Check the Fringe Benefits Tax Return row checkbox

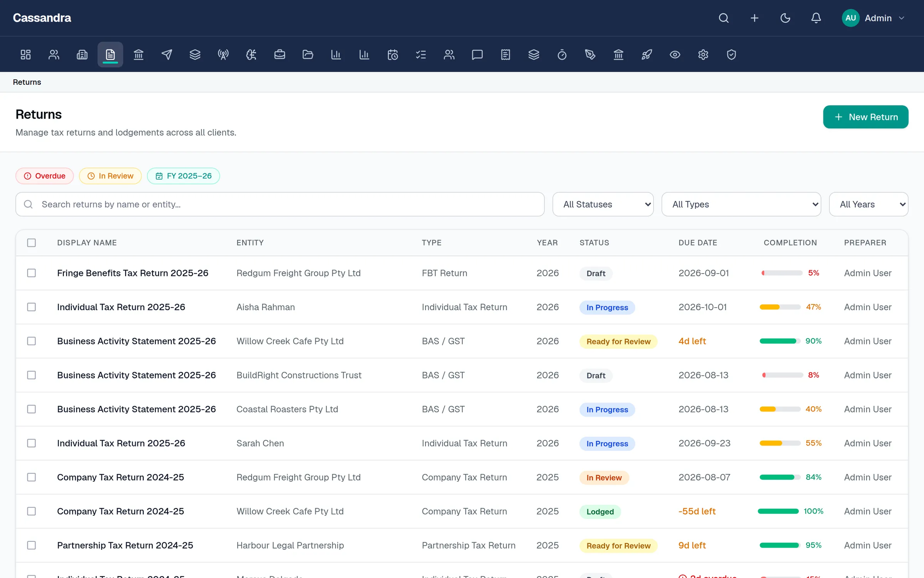pos(32,273)
